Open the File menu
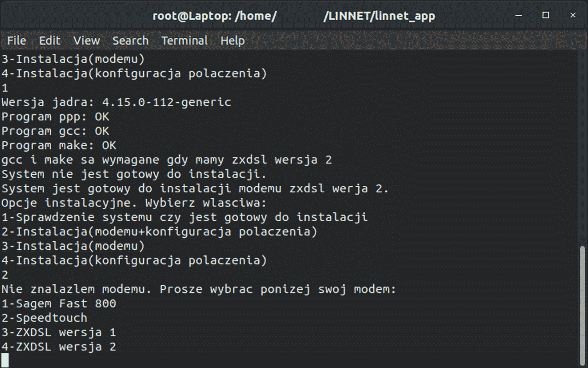Image resolution: width=588 pixels, height=368 pixels. (17, 40)
